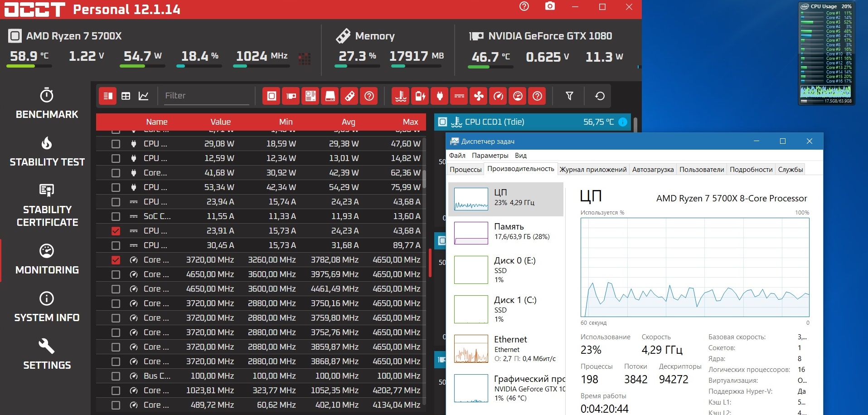Open the Stability Test section
This screenshot has height=415, width=868.
[x=47, y=151]
